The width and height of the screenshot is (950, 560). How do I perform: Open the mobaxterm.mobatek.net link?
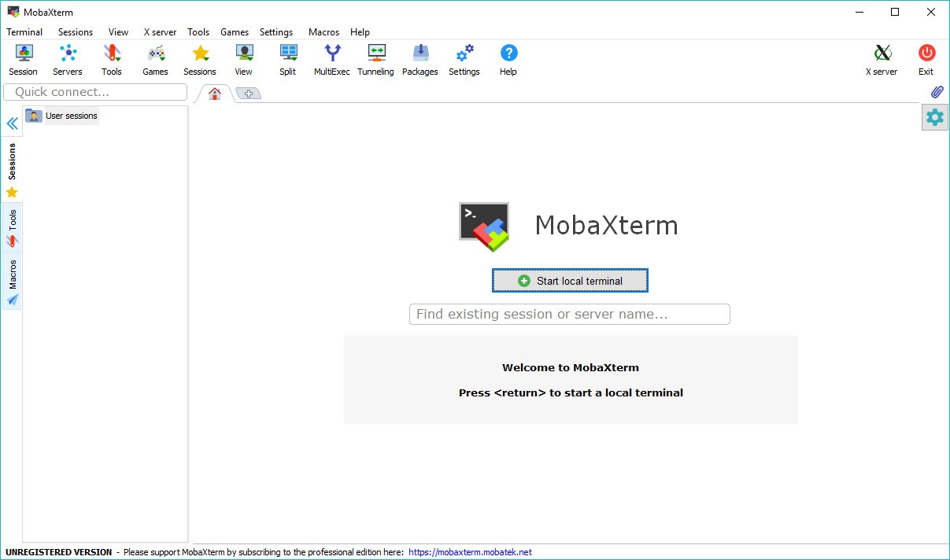pyautogui.click(x=470, y=552)
